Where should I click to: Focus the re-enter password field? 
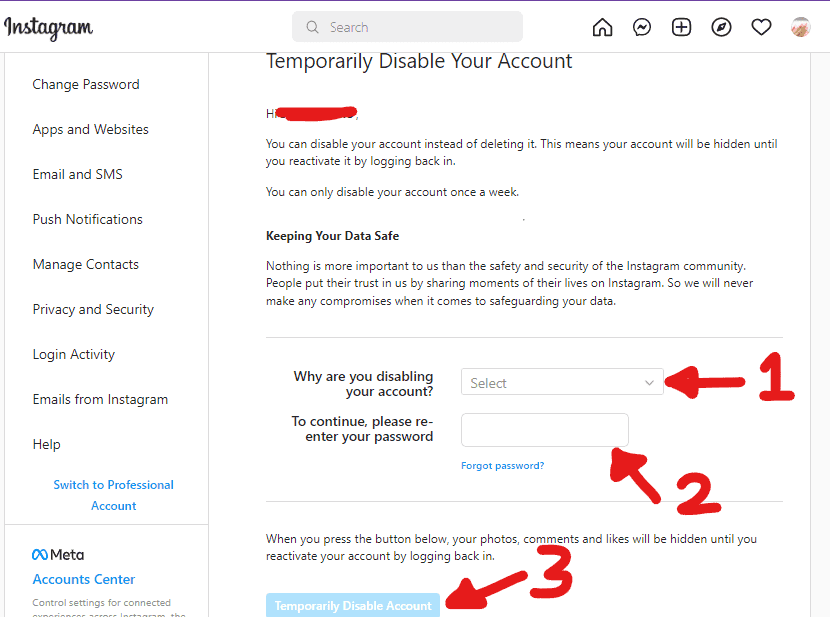[545, 430]
